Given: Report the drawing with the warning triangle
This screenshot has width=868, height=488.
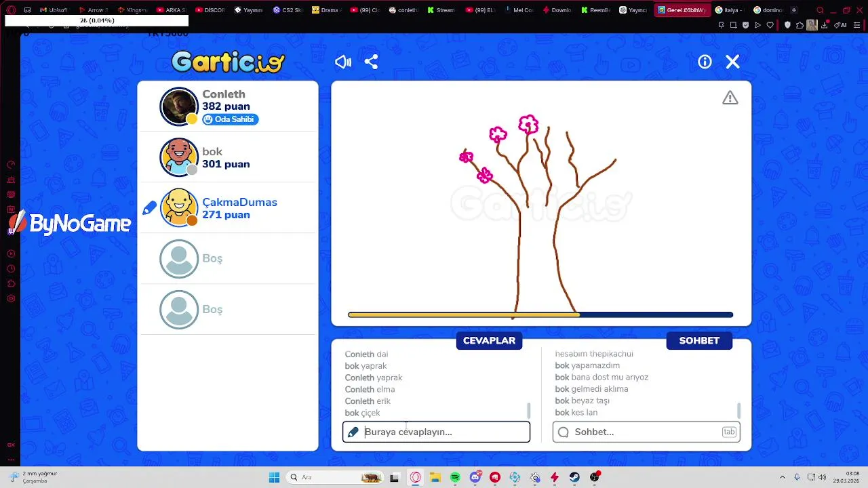Looking at the screenshot, I should [x=730, y=98].
